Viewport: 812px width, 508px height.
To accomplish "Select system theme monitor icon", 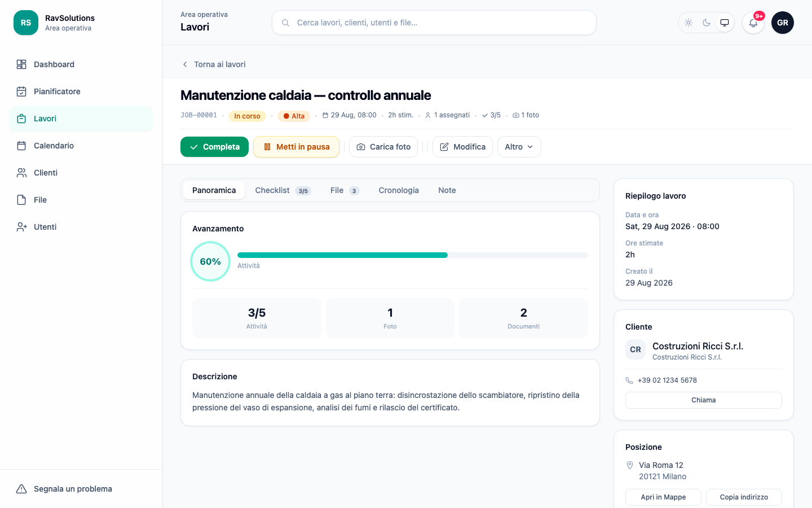I will click(x=725, y=23).
